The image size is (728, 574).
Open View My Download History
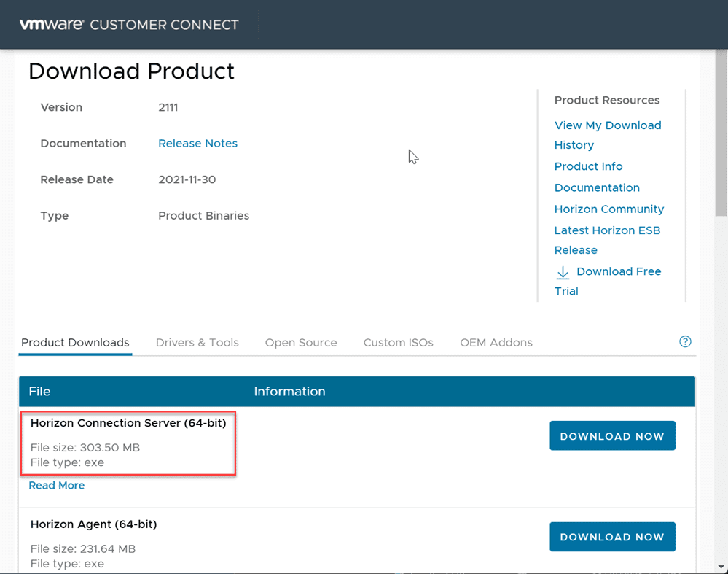pos(607,125)
